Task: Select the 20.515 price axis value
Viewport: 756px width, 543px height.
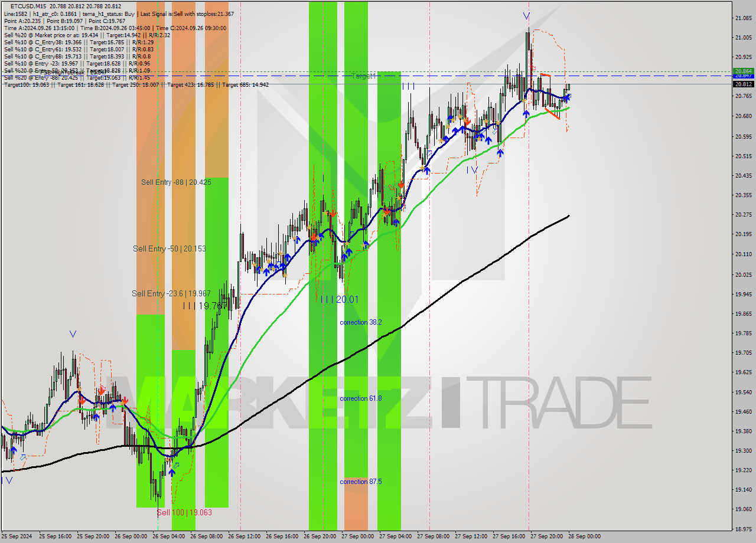Action: [743, 156]
